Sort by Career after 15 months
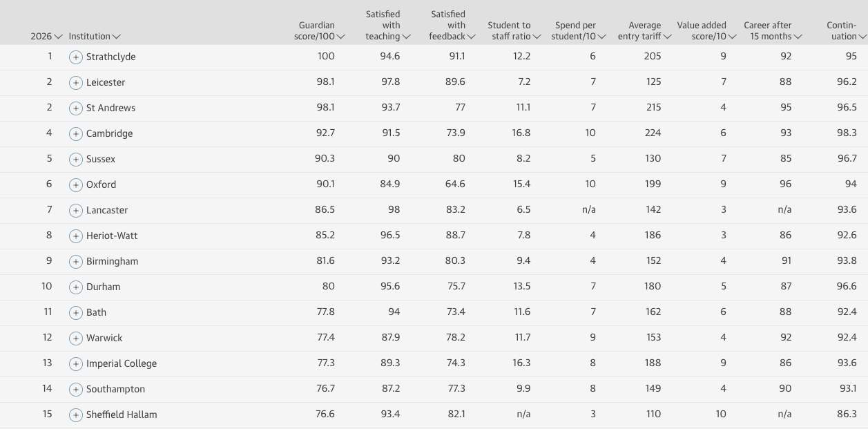Viewport: 868px width, 429px height. pyautogui.click(x=773, y=31)
